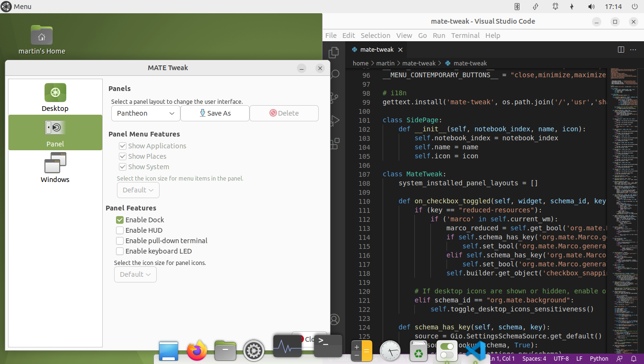Click the volume icon in the top panel
Image resolution: width=644 pixels, height=364 pixels.
[x=591, y=7]
